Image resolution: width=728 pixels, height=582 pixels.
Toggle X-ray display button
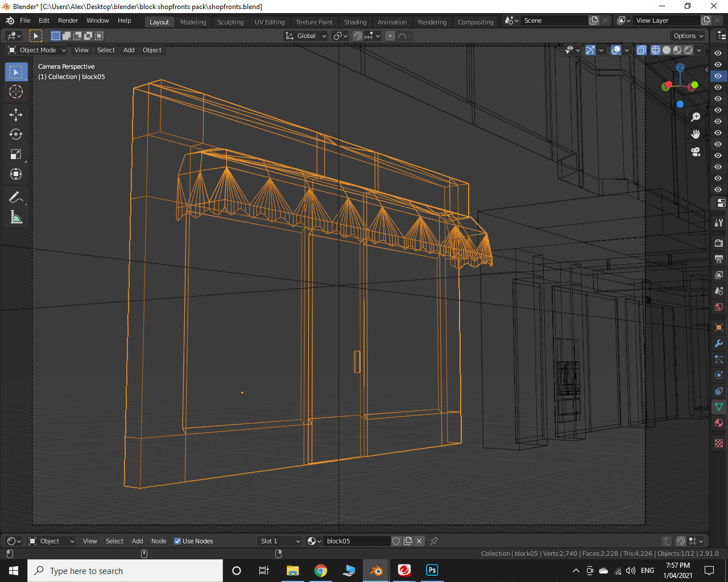pos(641,50)
